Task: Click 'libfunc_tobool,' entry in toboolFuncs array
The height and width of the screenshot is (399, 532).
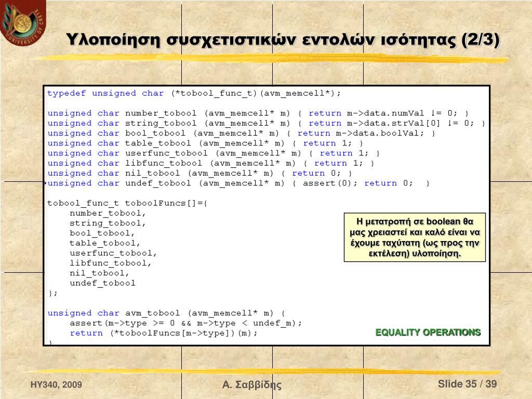Action: (x=111, y=263)
